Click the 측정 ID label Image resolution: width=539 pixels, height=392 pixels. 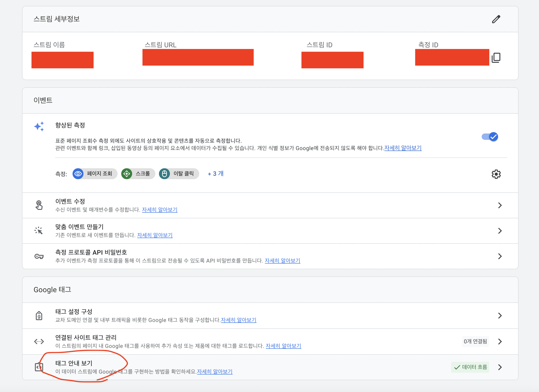(428, 45)
